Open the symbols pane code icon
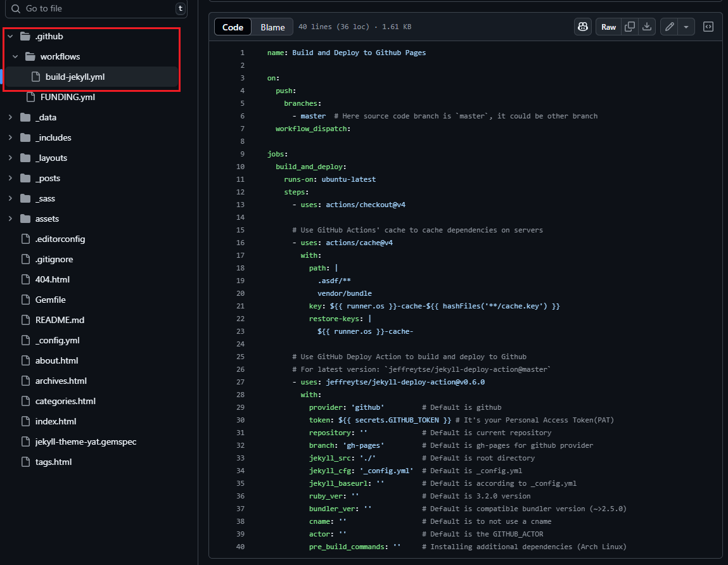728x565 pixels. click(708, 27)
